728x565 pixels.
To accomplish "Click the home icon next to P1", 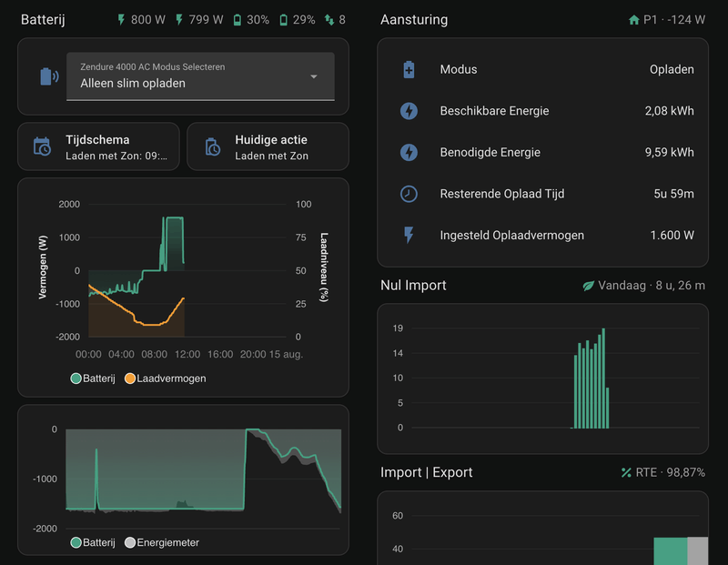I will click(x=633, y=20).
